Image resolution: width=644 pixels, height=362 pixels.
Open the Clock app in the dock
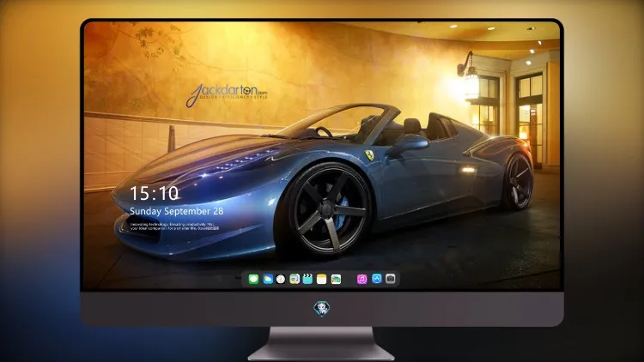(281, 279)
